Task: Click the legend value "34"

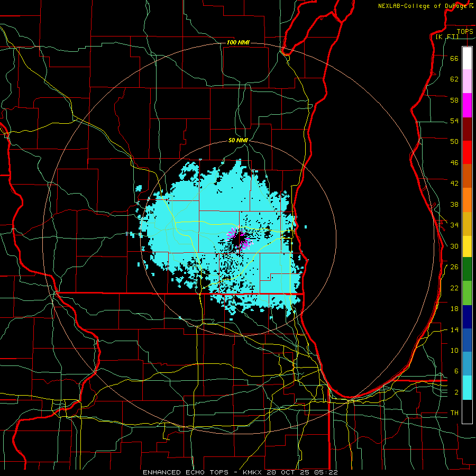Action: tap(454, 225)
